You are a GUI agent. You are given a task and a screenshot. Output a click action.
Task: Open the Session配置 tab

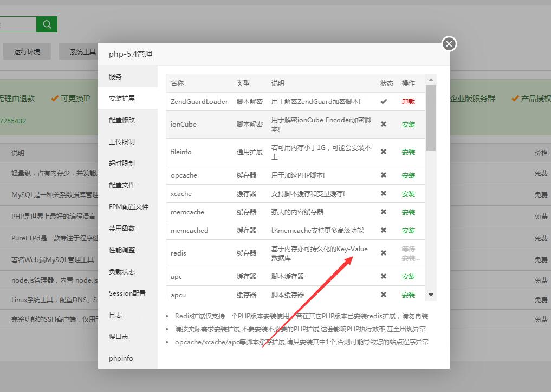click(x=127, y=293)
